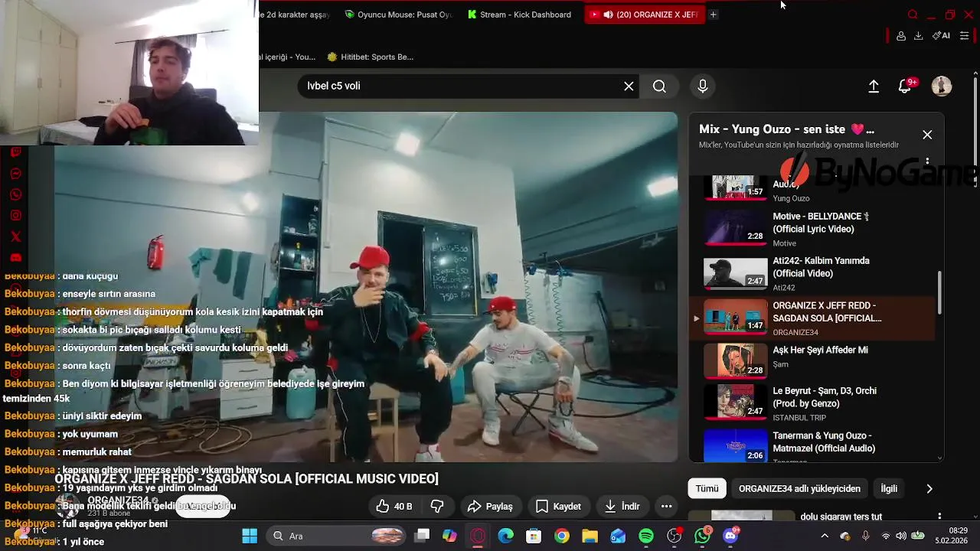
Task: Open Spotify from the taskbar
Action: [x=646, y=536]
